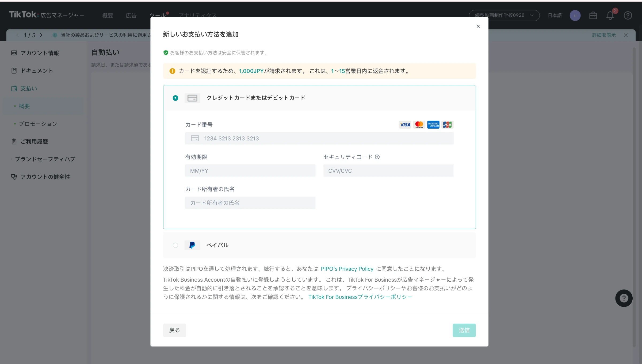Screen dimensions: 642x364
Task: Open the 縦型動画制作学校0928 account dropdown
Action: (x=504, y=16)
